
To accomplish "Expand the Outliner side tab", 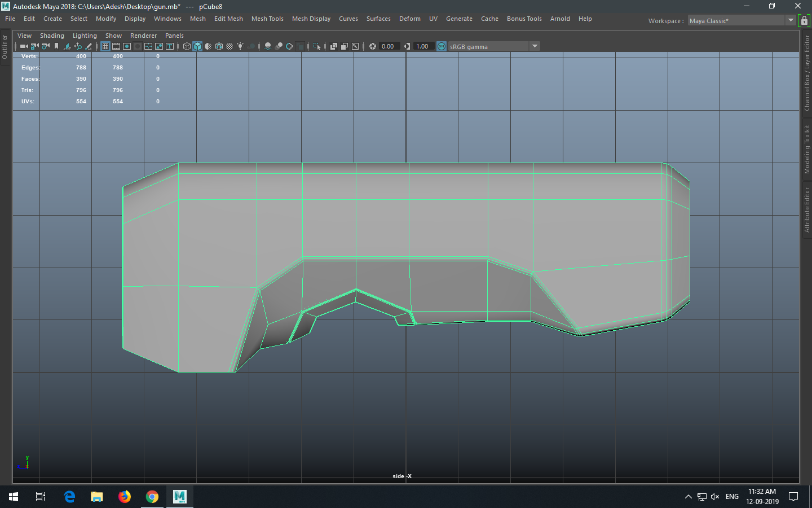I will point(5,47).
